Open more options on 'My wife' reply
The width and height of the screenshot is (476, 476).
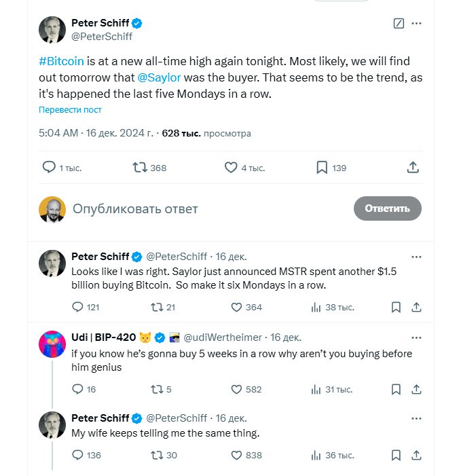[416, 419]
